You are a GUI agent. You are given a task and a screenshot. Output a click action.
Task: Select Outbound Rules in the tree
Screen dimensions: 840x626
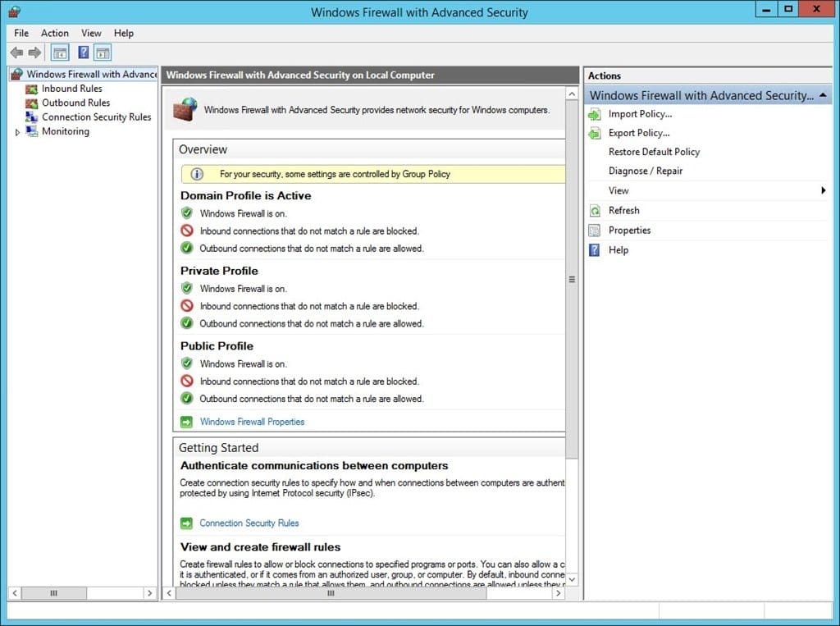[x=75, y=103]
